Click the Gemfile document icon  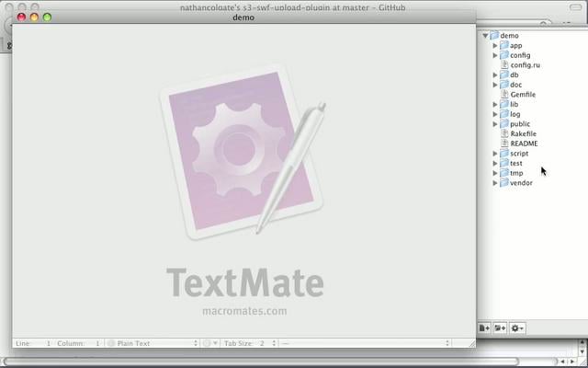504,94
